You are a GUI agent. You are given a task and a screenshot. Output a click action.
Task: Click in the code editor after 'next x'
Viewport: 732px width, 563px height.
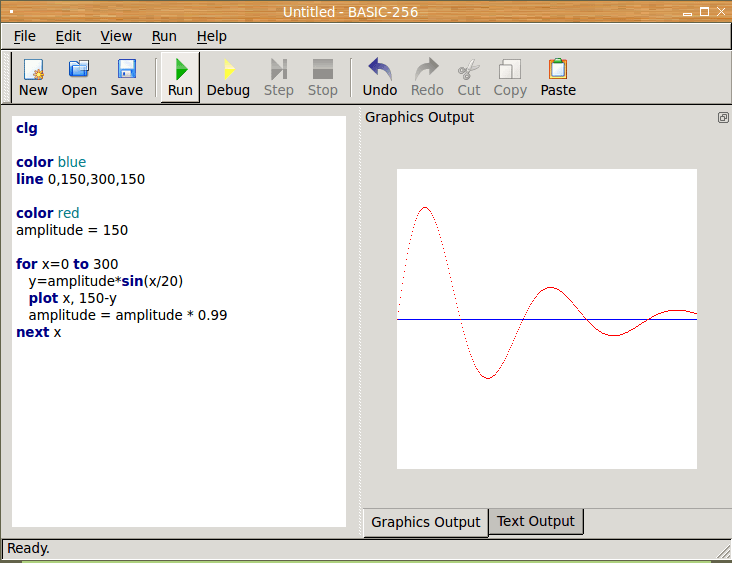[x=63, y=332]
